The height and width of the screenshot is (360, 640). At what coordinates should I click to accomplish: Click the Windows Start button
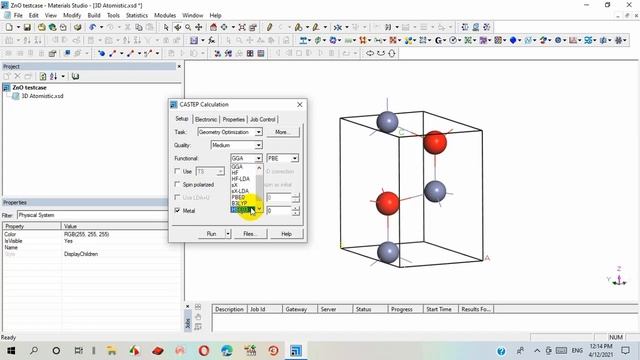click(11, 351)
